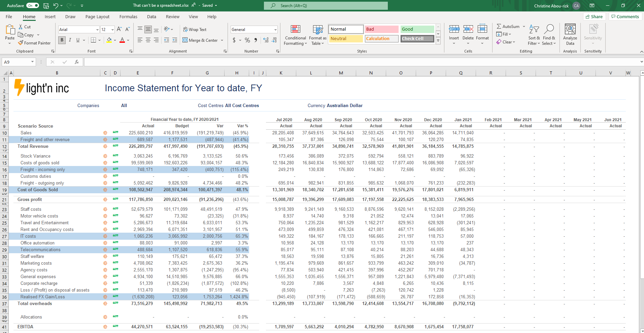The width and height of the screenshot is (644, 333).
Task: Open the Arial font name dropdown
Action: (x=97, y=30)
